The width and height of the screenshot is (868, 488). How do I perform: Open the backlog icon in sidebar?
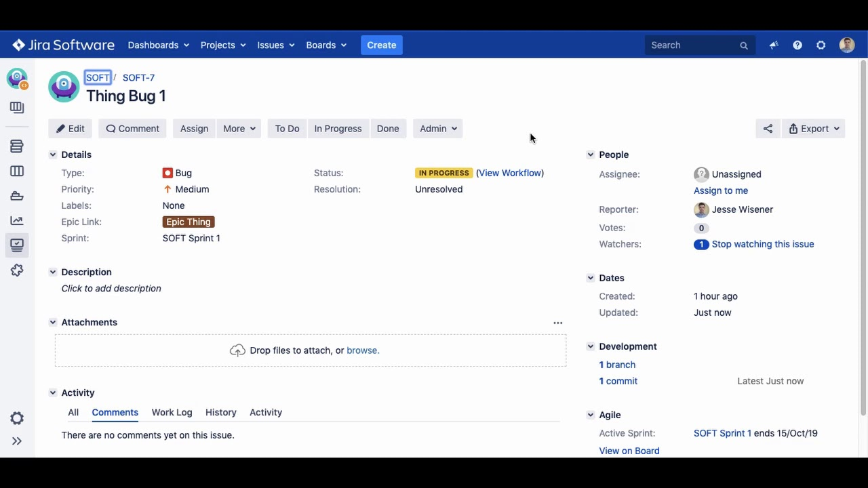17,146
